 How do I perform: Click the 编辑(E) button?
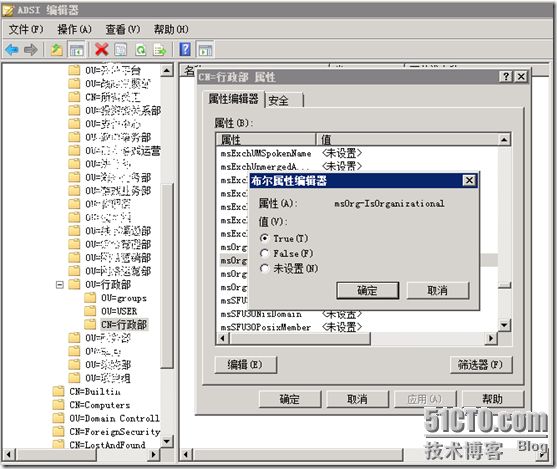pyautogui.click(x=245, y=365)
